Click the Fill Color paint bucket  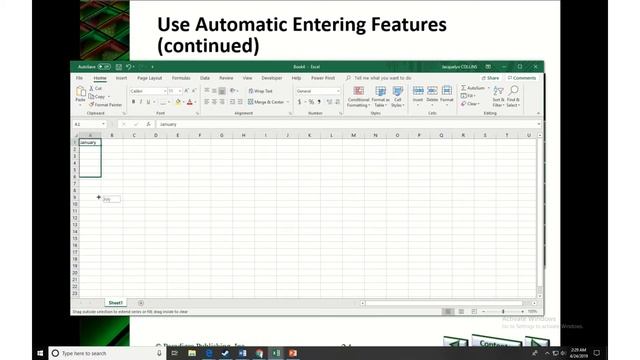178,102
